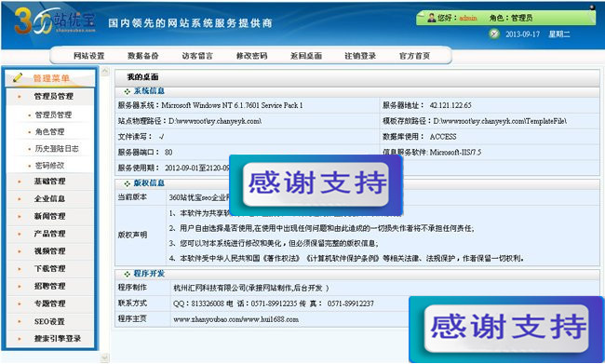Click the admin username link
Viewport: 605px width, 364px height.
[468, 18]
